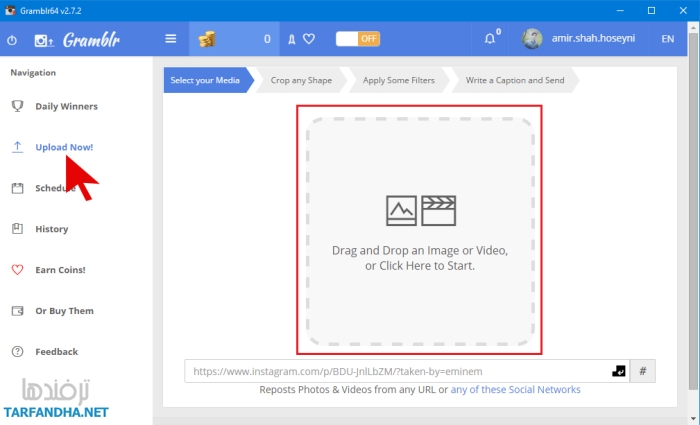The height and width of the screenshot is (425, 700).
Task: Click the red heart Earn Coins icon
Action: pyautogui.click(x=17, y=270)
